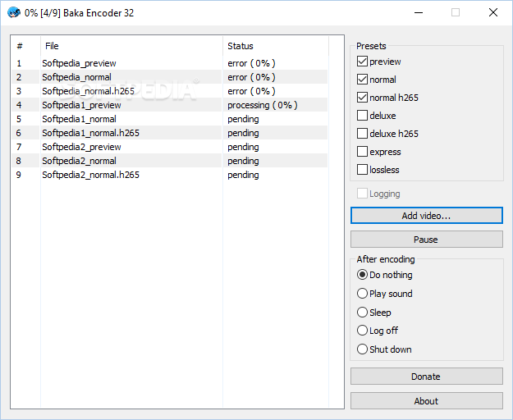Check the express preset option
The image size is (513, 420).
click(x=362, y=151)
